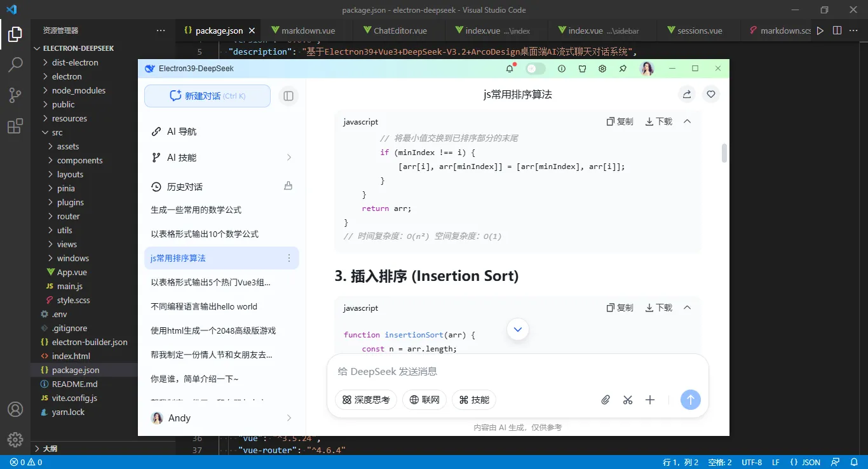
Task: Collapse the insertion sort code block
Action: (687, 308)
